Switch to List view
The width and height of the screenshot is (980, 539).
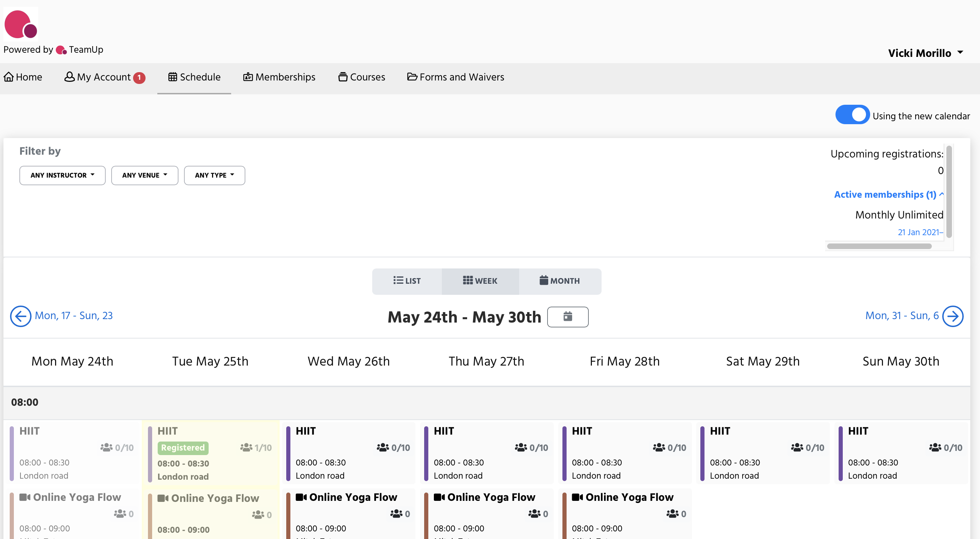coord(407,281)
